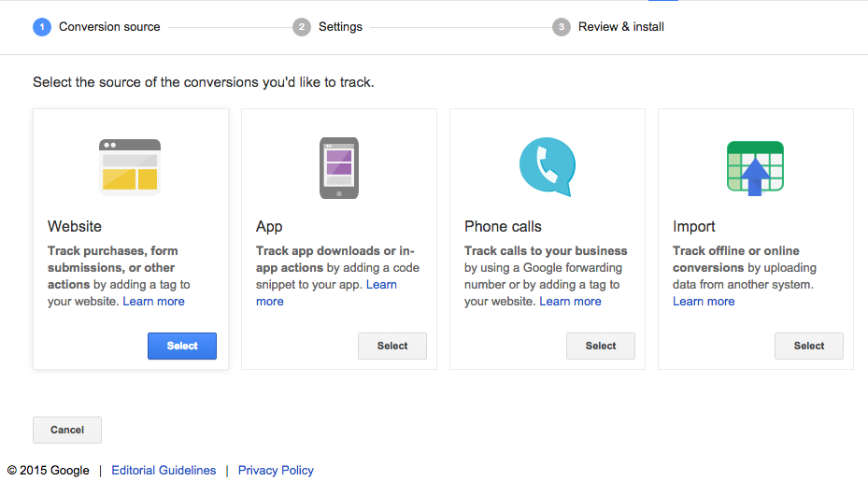This screenshot has height=495, width=868.
Task: Open Learn more link under Website
Action: coord(153,302)
